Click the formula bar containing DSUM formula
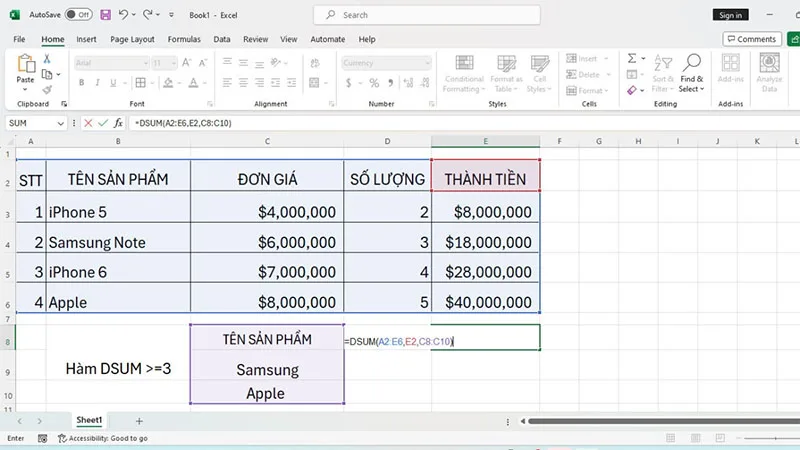This screenshot has width=800, height=450. coord(464,123)
